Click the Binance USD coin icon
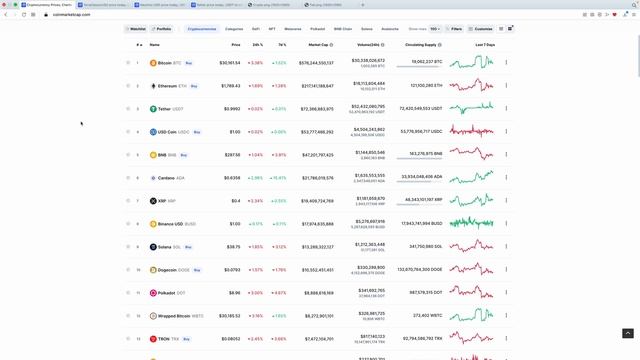Image resolution: width=640 pixels, height=360 pixels. 153,224
